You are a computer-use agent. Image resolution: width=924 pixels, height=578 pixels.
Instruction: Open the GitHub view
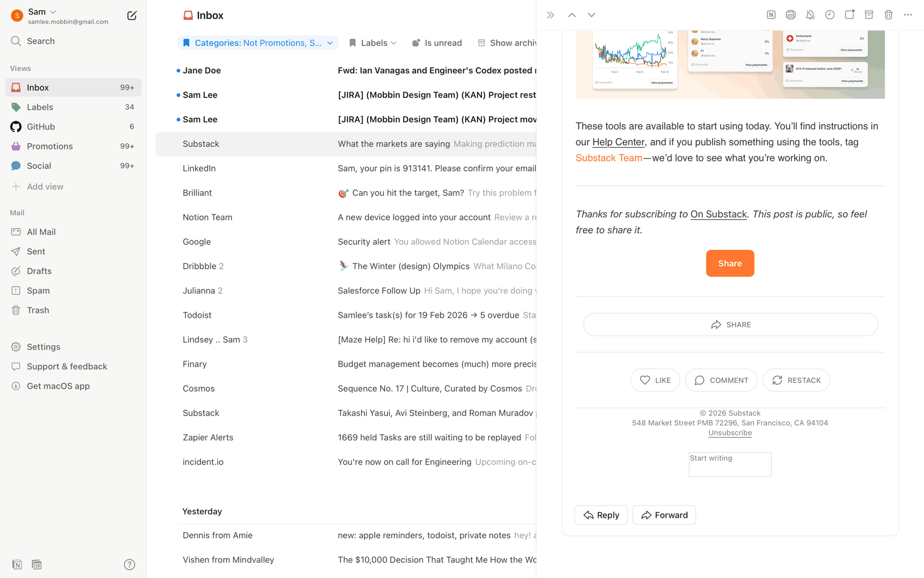click(73, 127)
